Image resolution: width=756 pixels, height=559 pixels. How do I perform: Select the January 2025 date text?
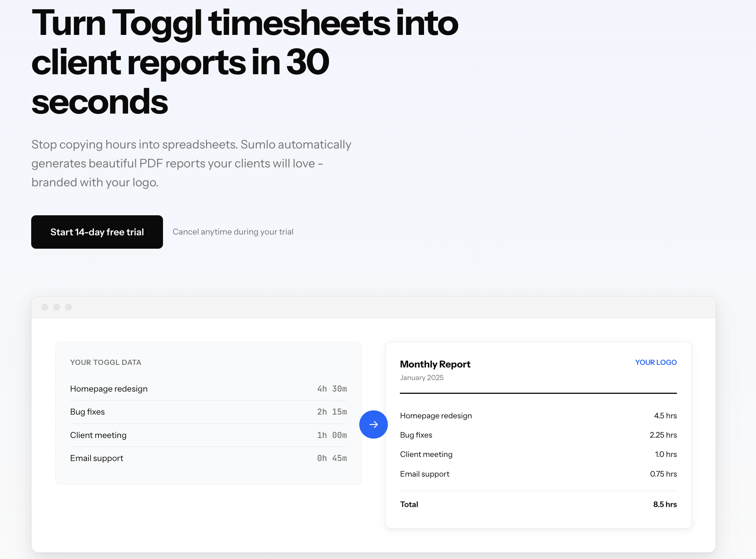(x=422, y=377)
